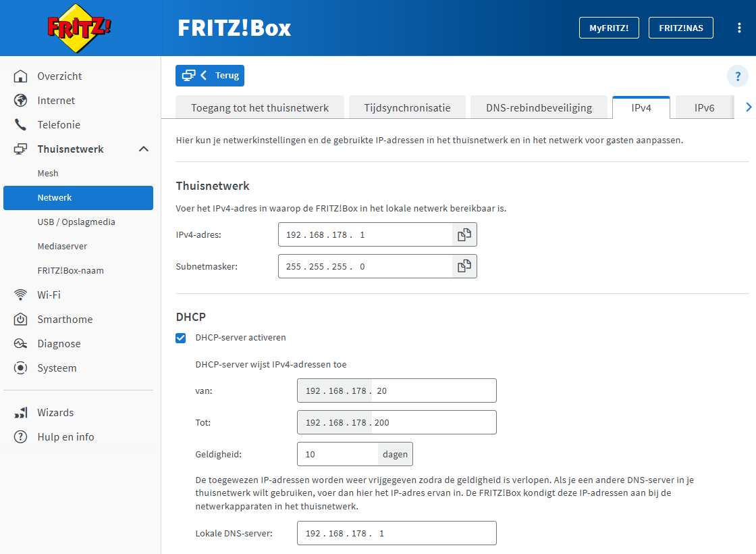Open the three-dot options menu

pyautogui.click(x=739, y=28)
